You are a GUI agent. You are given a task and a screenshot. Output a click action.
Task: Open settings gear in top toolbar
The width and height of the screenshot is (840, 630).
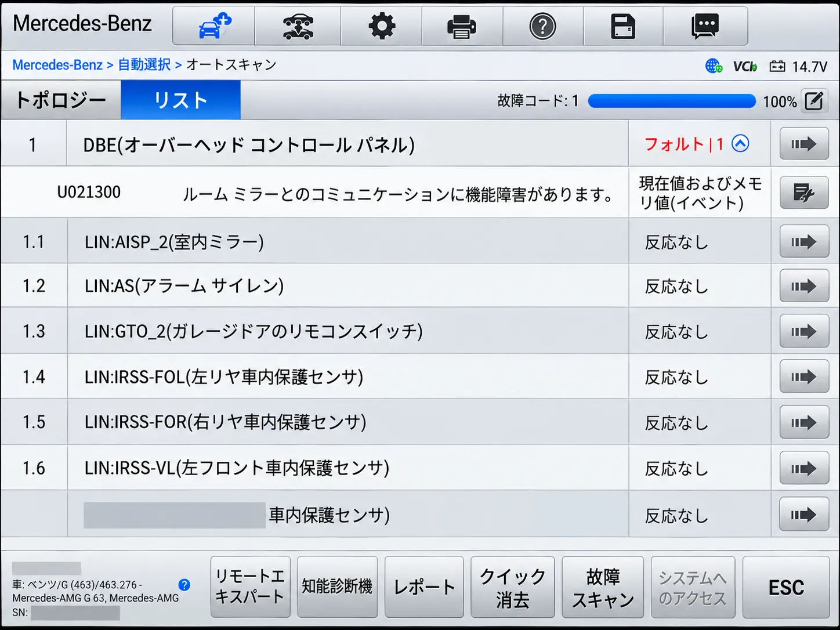382,26
